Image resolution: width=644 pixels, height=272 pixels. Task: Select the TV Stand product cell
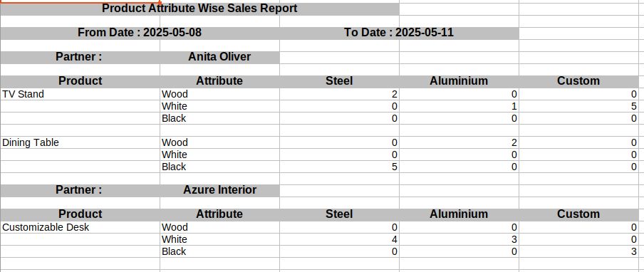(80, 94)
